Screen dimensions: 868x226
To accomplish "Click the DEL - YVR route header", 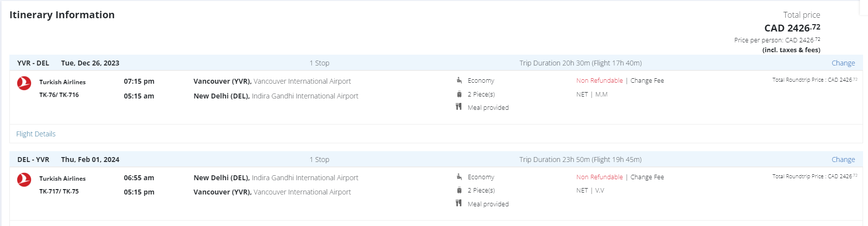I will tap(33, 160).
